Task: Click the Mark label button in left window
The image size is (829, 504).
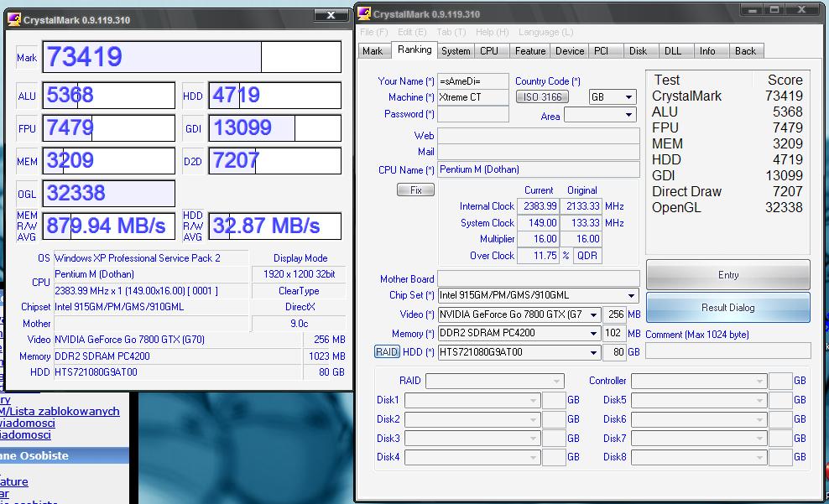Action: 27,58
